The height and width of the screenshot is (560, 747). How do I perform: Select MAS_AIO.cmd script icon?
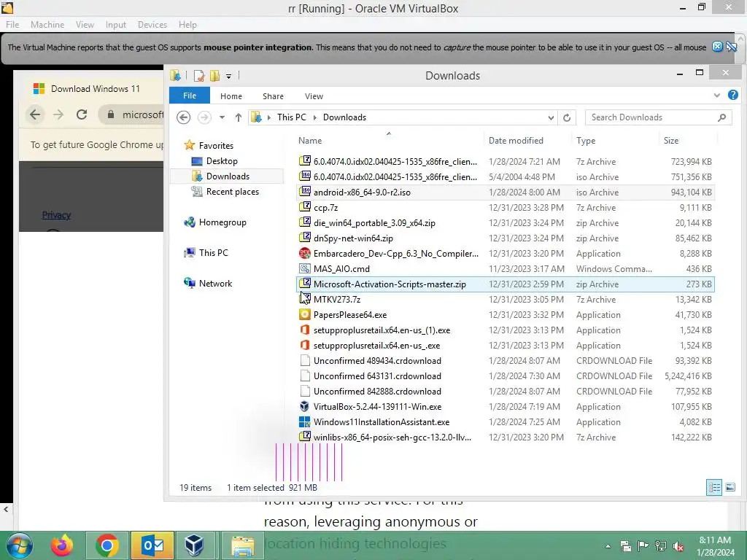click(x=305, y=268)
